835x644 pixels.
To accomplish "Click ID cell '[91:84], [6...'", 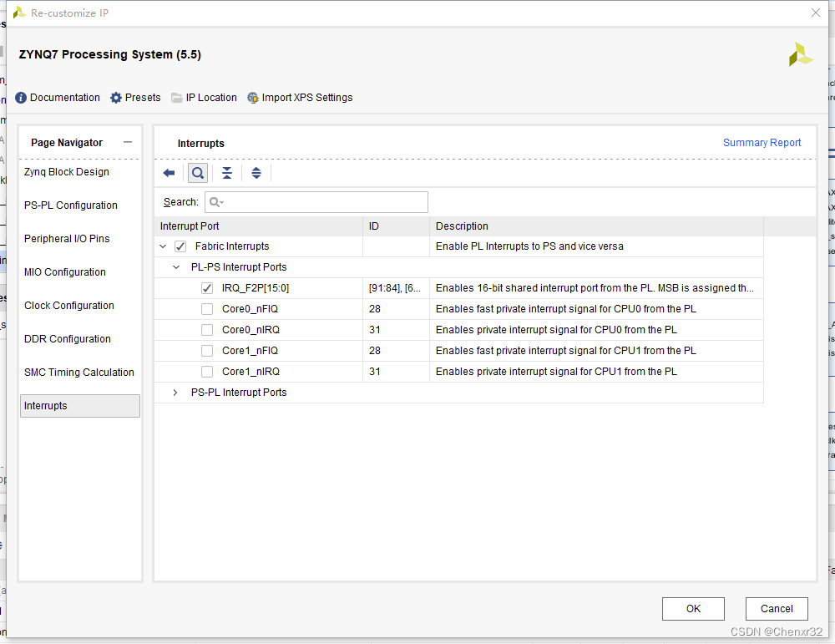I will [395, 288].
